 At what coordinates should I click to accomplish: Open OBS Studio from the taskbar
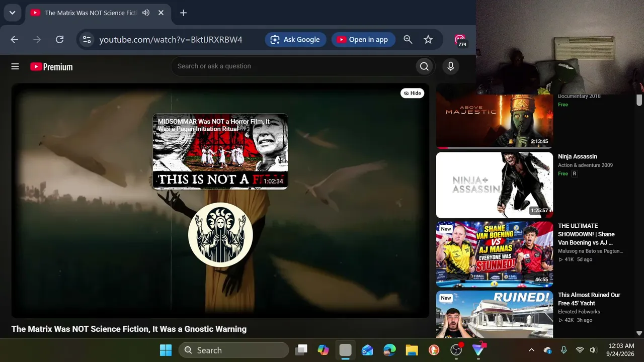tap(456, 350)
